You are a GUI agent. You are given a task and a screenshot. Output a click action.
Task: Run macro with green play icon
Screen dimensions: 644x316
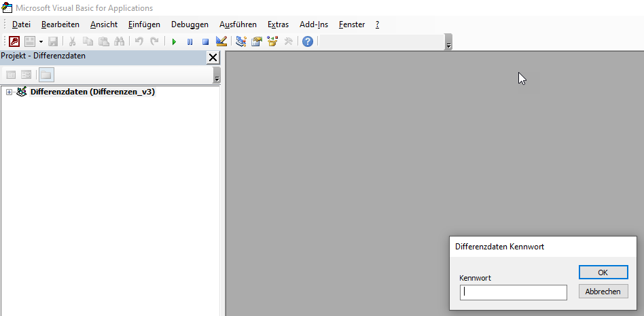pyautogui.click(x=174, y=41)
